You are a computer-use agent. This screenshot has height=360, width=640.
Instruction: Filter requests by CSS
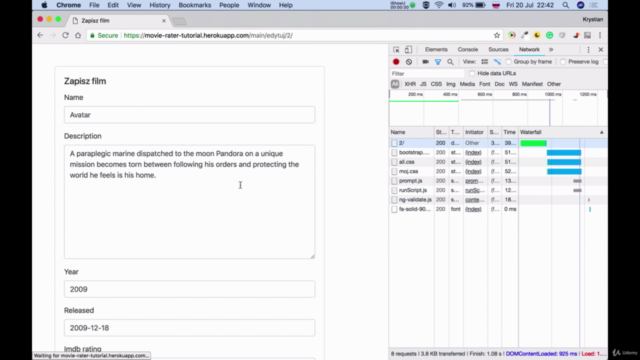tap(436, 84)
